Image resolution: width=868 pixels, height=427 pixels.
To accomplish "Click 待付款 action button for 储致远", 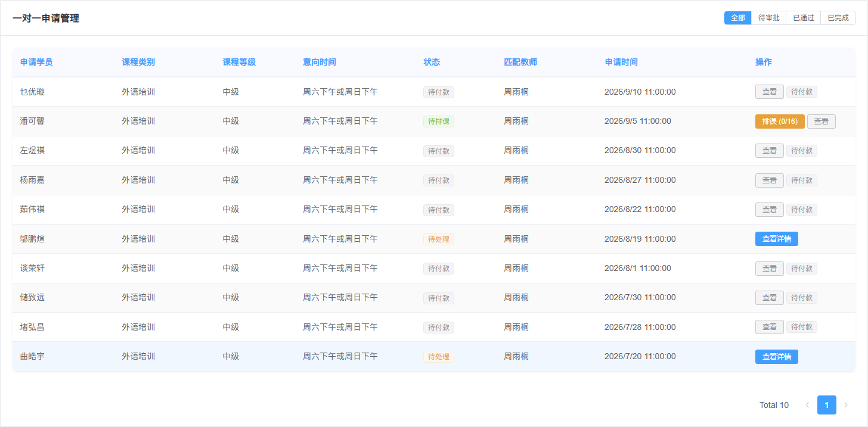I will tap(802, 298).
